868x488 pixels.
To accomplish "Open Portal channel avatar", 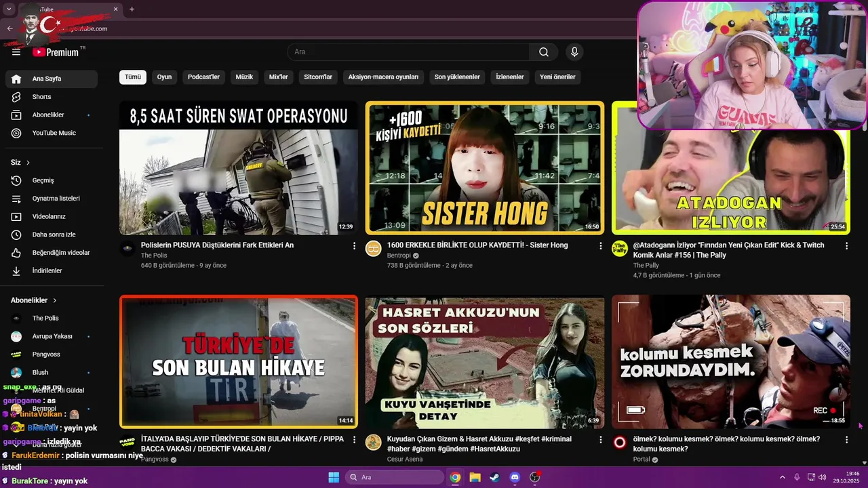I will pyautogui.click(x=620, y=443).
